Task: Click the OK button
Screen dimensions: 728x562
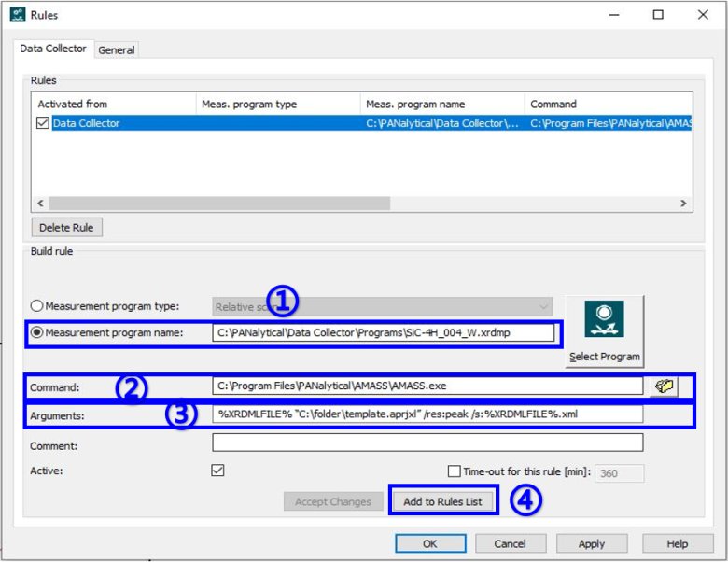Action: point(429,543)
